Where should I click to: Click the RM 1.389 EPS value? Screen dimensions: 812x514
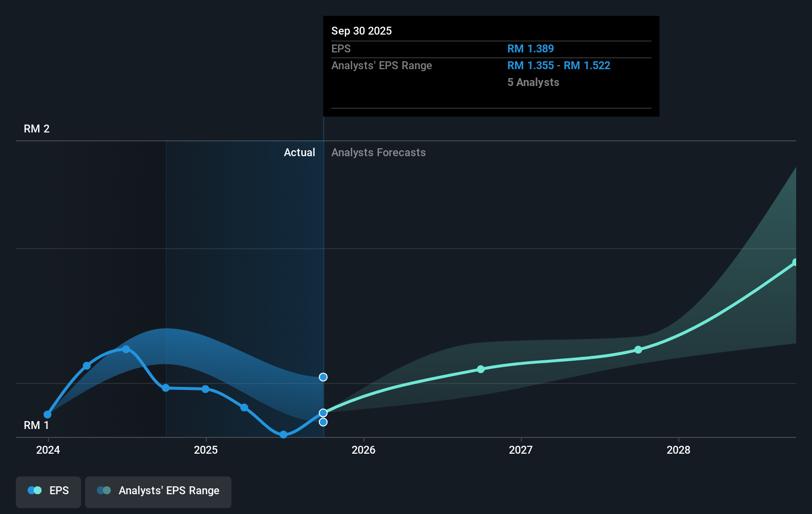coord(531,48)
